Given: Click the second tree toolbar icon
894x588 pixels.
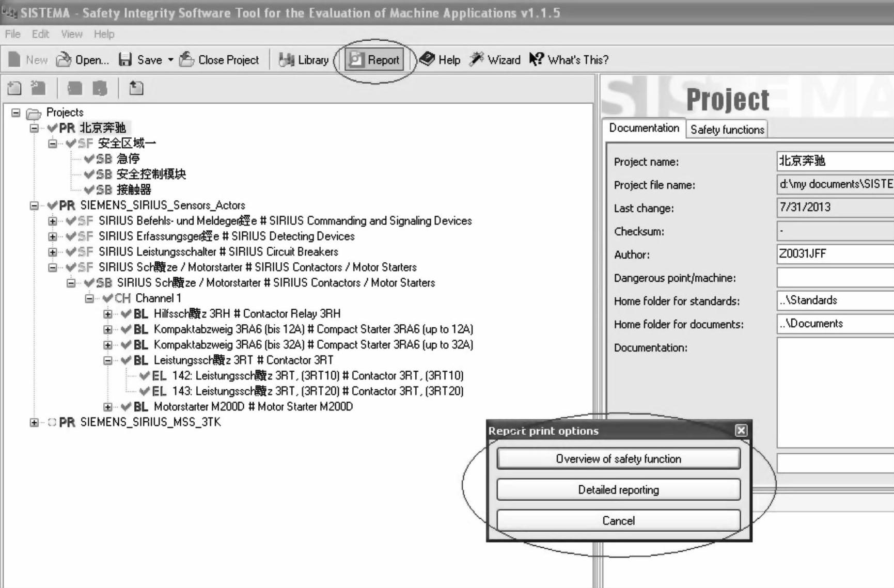Looking at the screenshot, I should 38,88.
